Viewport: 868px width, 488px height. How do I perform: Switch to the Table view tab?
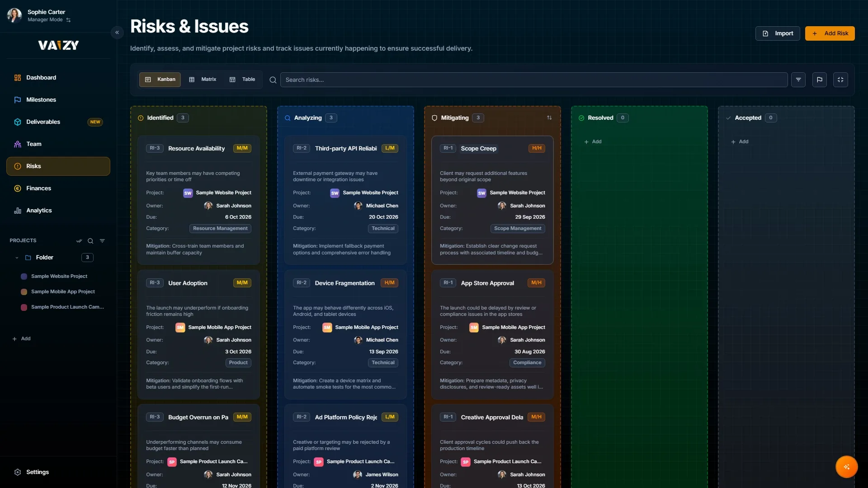(x=243, y=80)
